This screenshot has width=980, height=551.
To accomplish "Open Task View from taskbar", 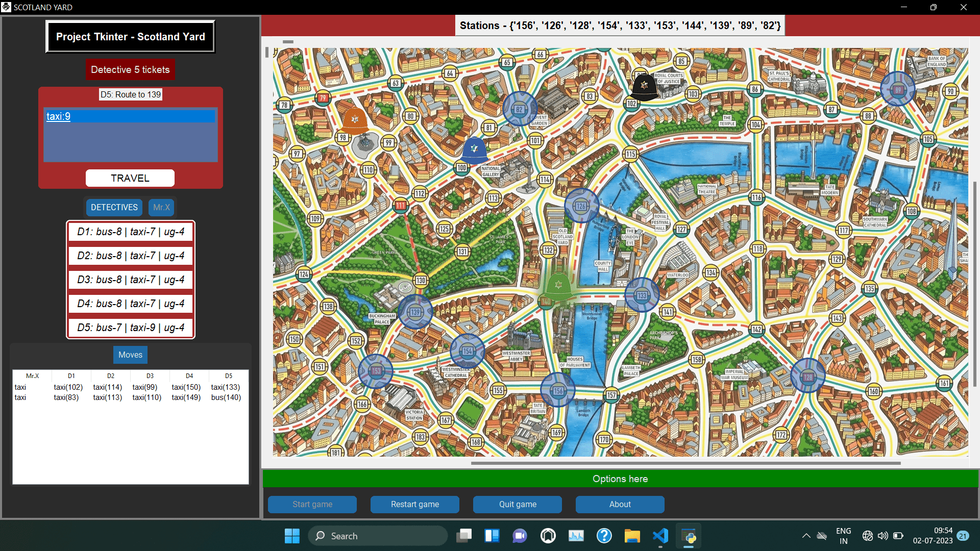I will click(464, 536).
